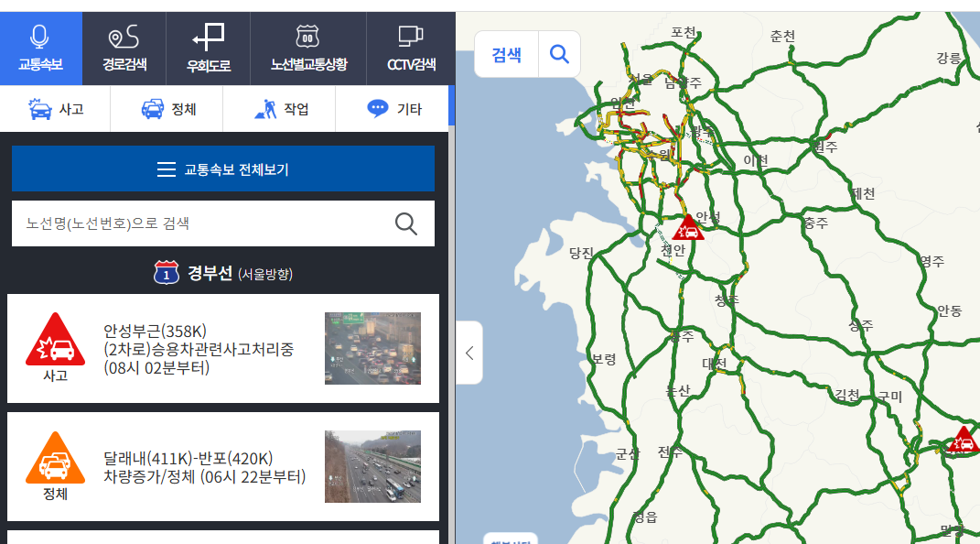
Task: Click the 안동 city label on the map
Action: pos(950,310)
